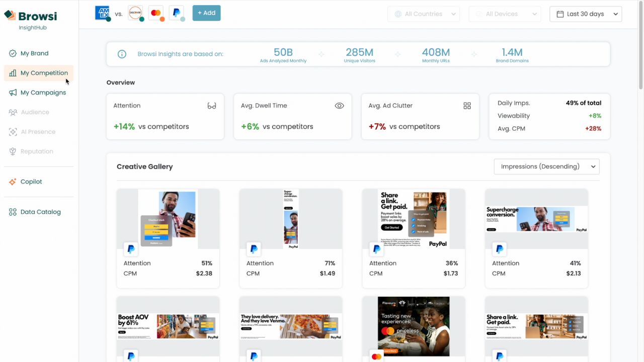Viewport: 644px width, 362px height.
Task: Click the Attention glasses icon
Action: point(212,106)
